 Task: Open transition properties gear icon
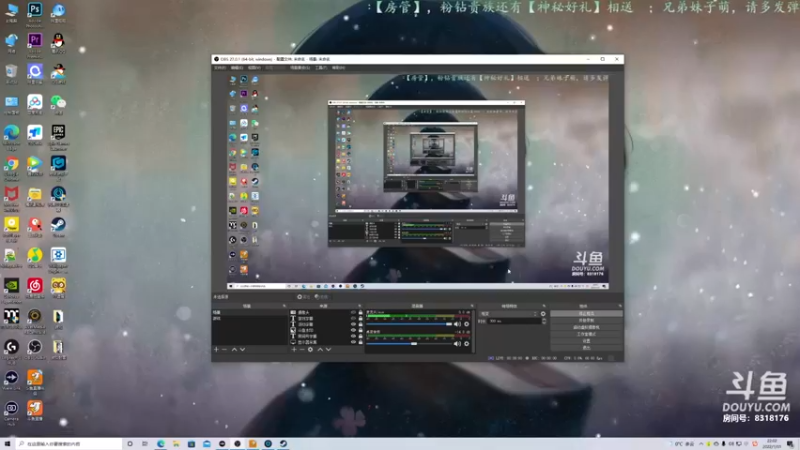coord(543,314)
